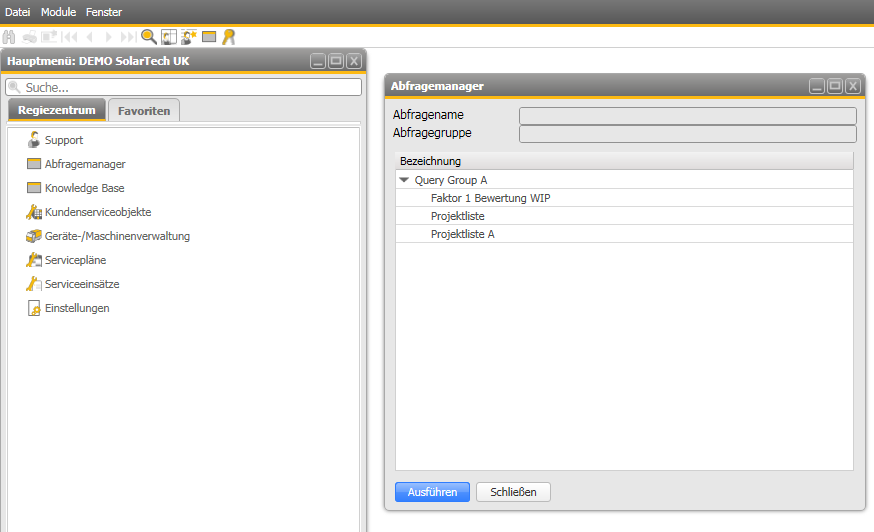Viewport: 874px width, 532px height.
Task: Open the Module menu
Action: (x=58, y=12)
